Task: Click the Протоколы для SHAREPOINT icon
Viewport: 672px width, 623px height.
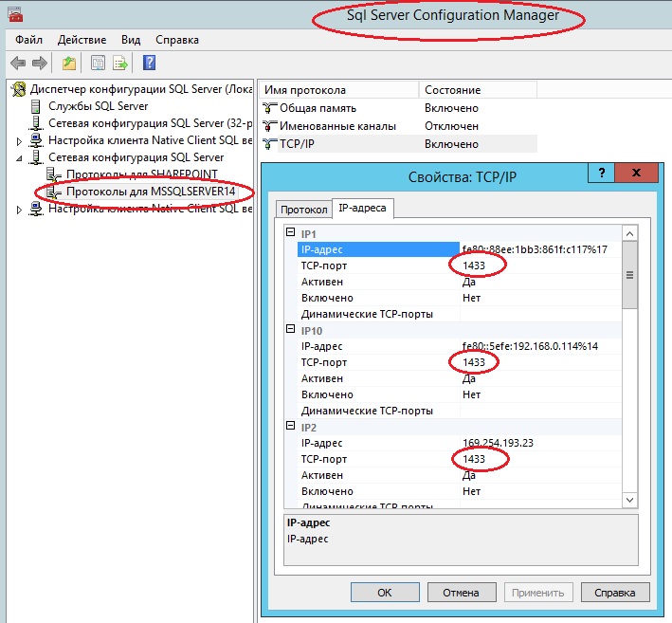Action: click(x=54, y=174)
